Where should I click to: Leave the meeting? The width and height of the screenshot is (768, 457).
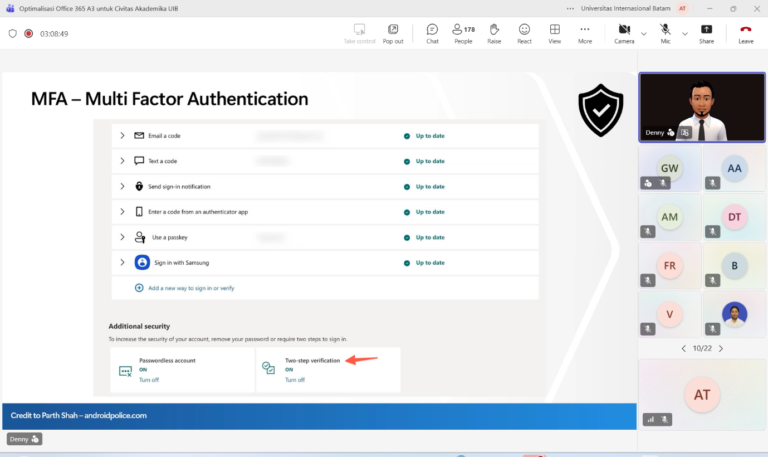(x=745, y=34)
